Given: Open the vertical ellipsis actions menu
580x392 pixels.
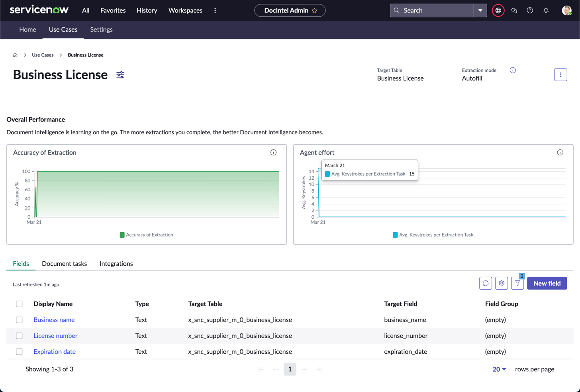Looking at the screenshot, I should [x=560, y=75].
